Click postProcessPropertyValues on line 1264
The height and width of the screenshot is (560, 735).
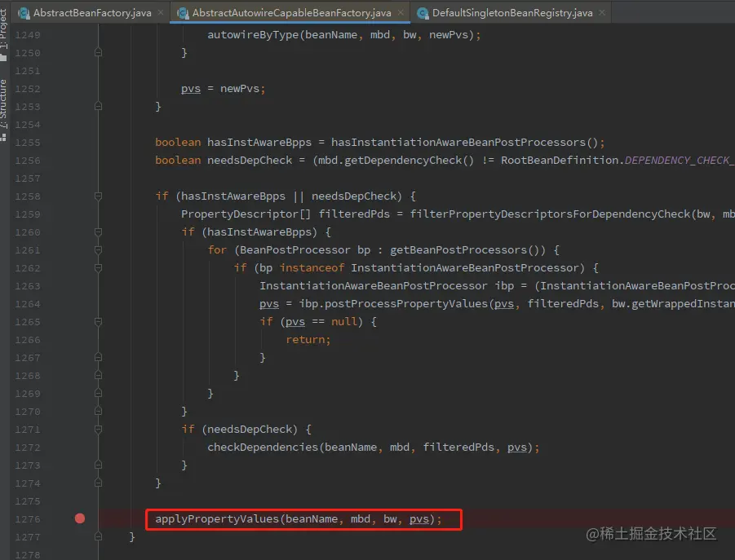coord(406,304)
